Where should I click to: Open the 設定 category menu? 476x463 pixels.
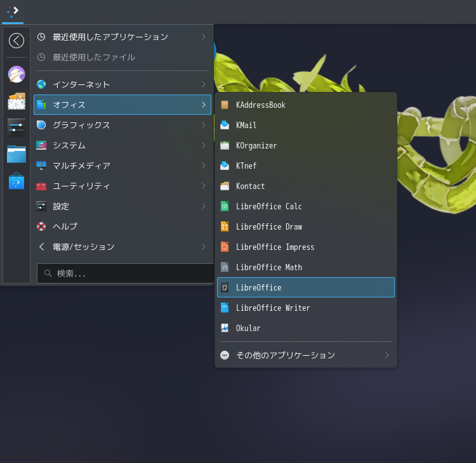pyautogui.click(x=122, y=206)
